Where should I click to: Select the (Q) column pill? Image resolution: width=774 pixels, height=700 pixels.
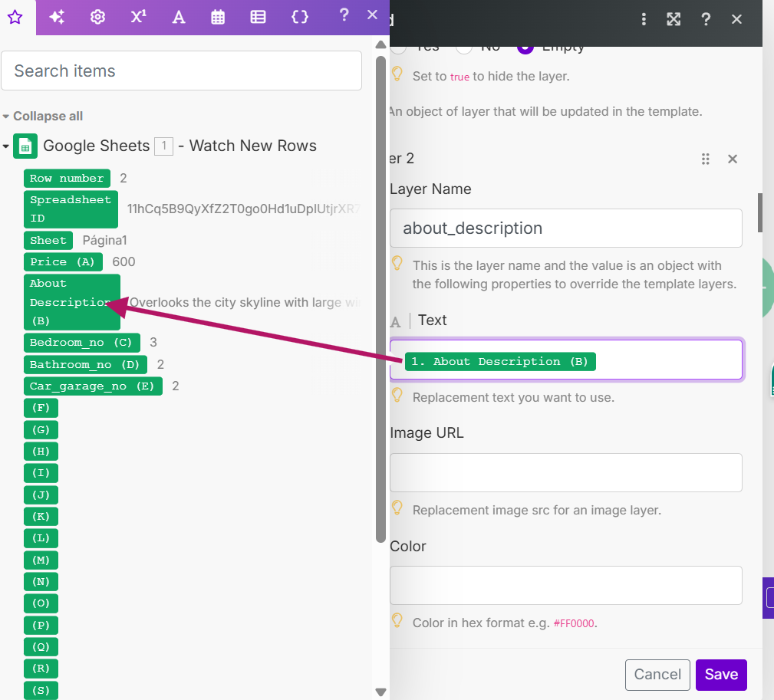pyautogui.click(x=41, y=647)
